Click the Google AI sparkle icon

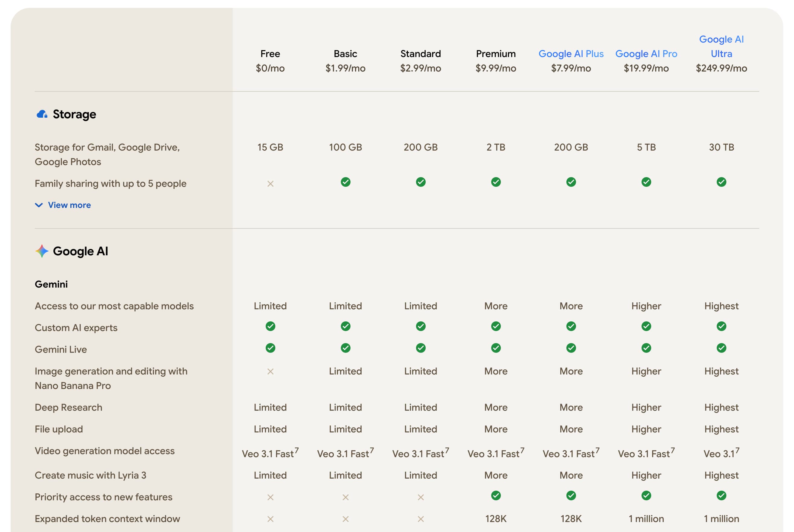(42, 251)
